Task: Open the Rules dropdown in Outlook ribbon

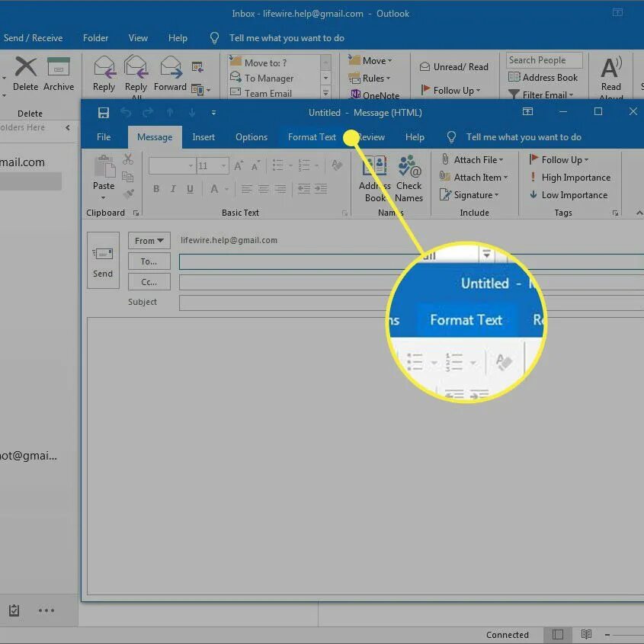Action: (370, 78)
